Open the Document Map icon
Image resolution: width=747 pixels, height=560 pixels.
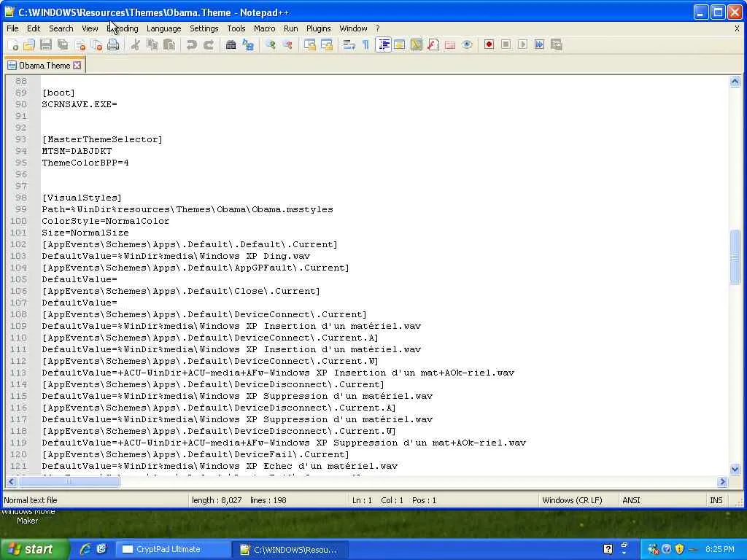[417, 44]
